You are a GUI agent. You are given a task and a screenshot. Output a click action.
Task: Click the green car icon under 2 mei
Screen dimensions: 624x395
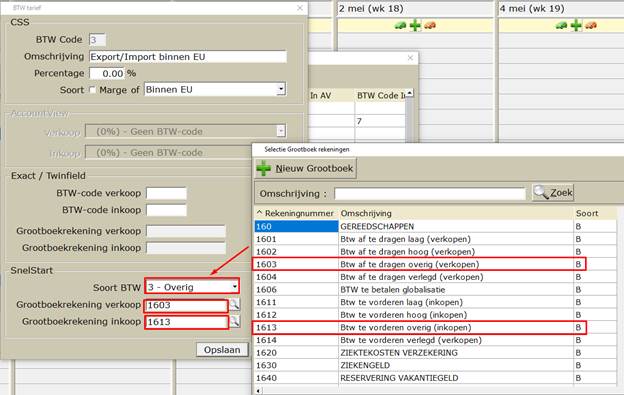pyautogui.click(x=400, y=25)
